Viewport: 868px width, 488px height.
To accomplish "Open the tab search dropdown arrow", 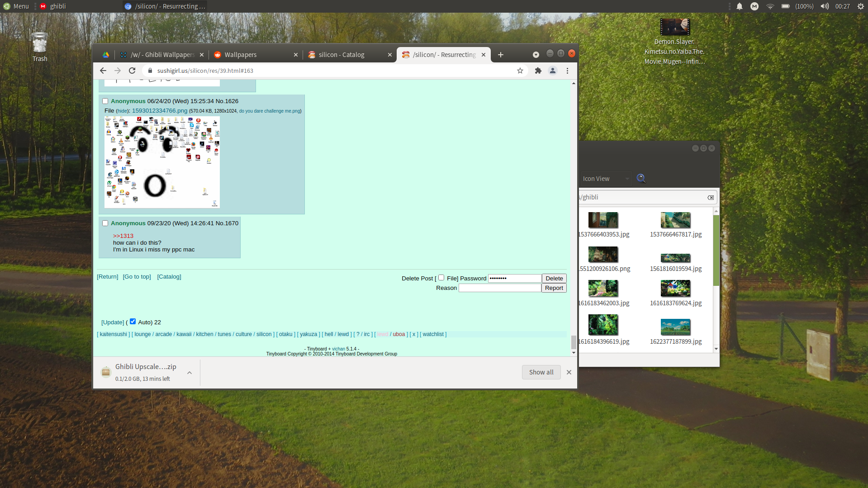I will click(x=536, y=55).
